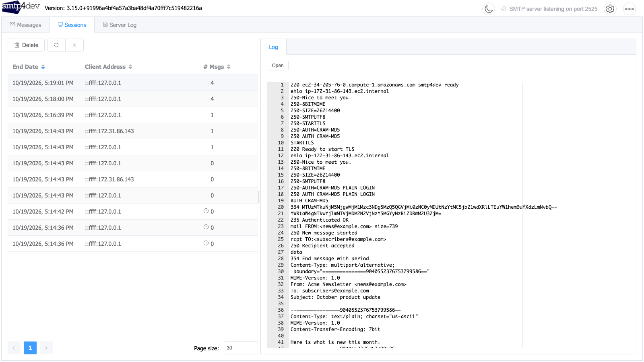Open the more options ellipsis menu
The image size is (644, 362).
pos(630,9)
